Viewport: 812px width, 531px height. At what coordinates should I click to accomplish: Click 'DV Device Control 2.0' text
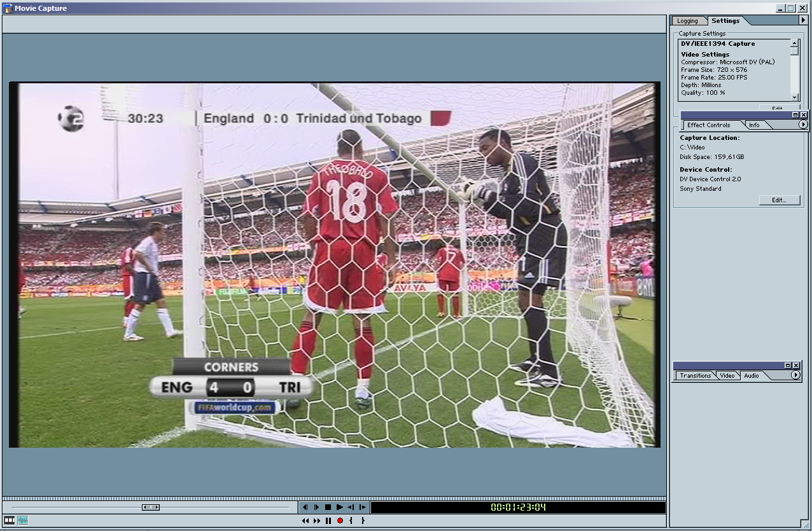[710, 179]
